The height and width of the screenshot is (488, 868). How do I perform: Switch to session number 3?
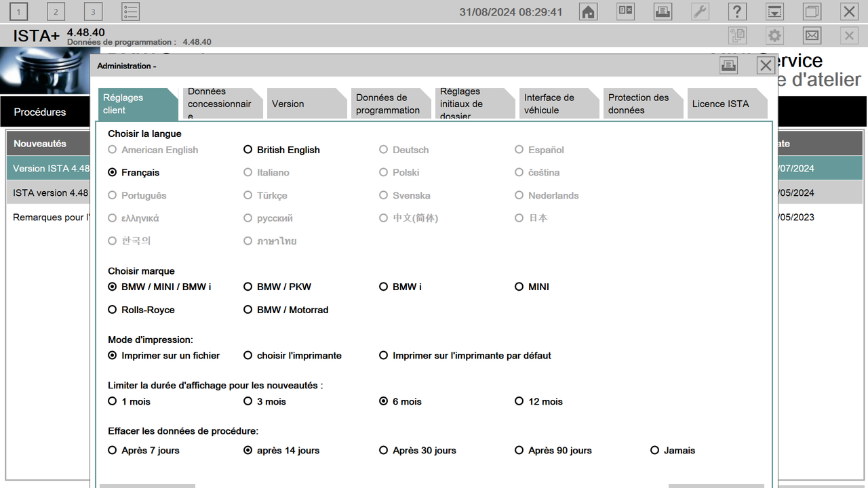coord(94,12)
